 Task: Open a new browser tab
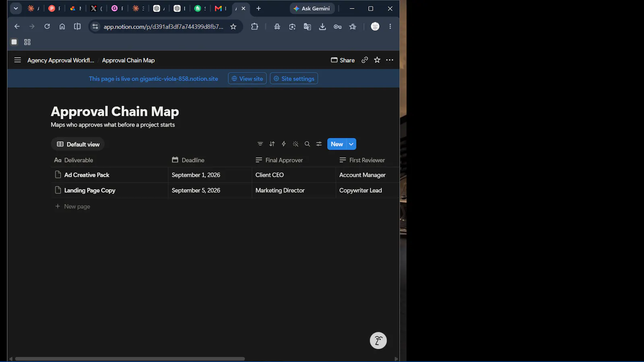click(258, 8)
